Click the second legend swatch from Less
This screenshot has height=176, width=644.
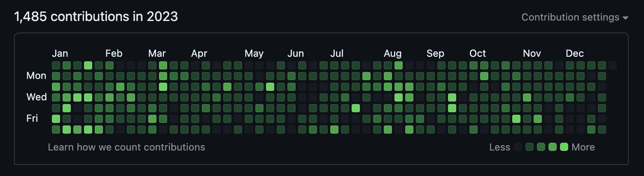[530, 147]
